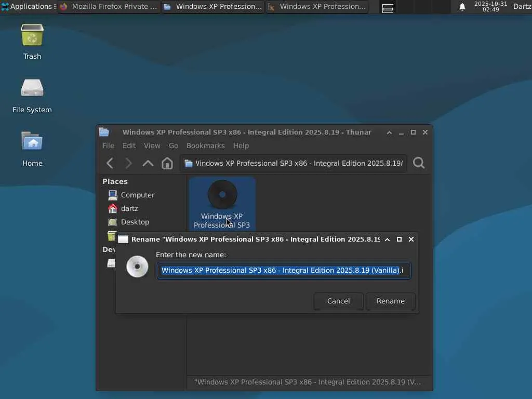The image size is (532, 399).
Task: Open the Go menu in Thunar
Action: coord(174,145)
